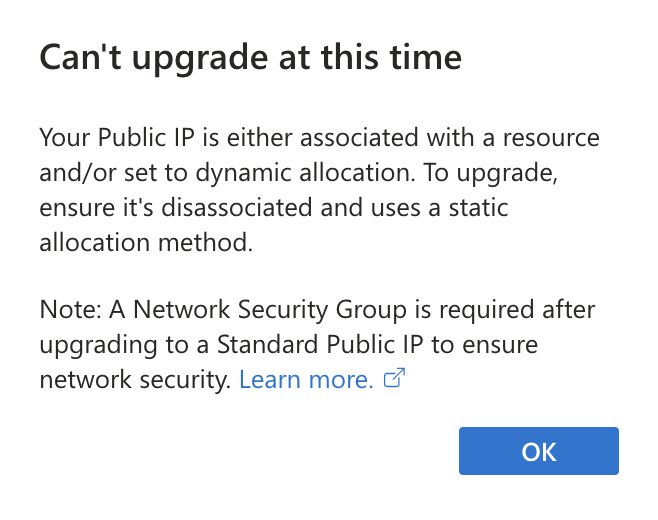Confirm the dialog with the OK button
The image size is (658, 520).
538,451
